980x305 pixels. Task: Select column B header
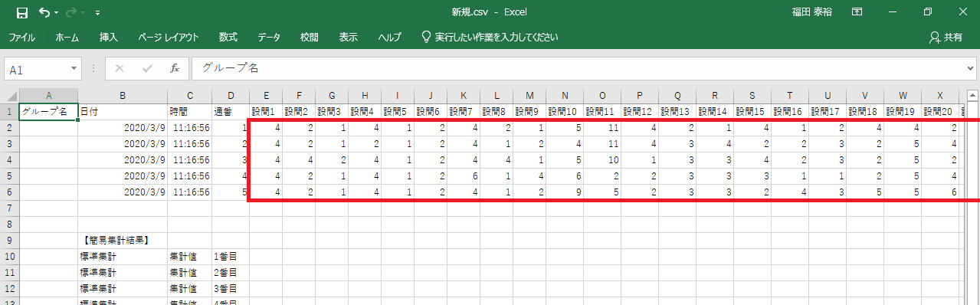tap(123, 96)
